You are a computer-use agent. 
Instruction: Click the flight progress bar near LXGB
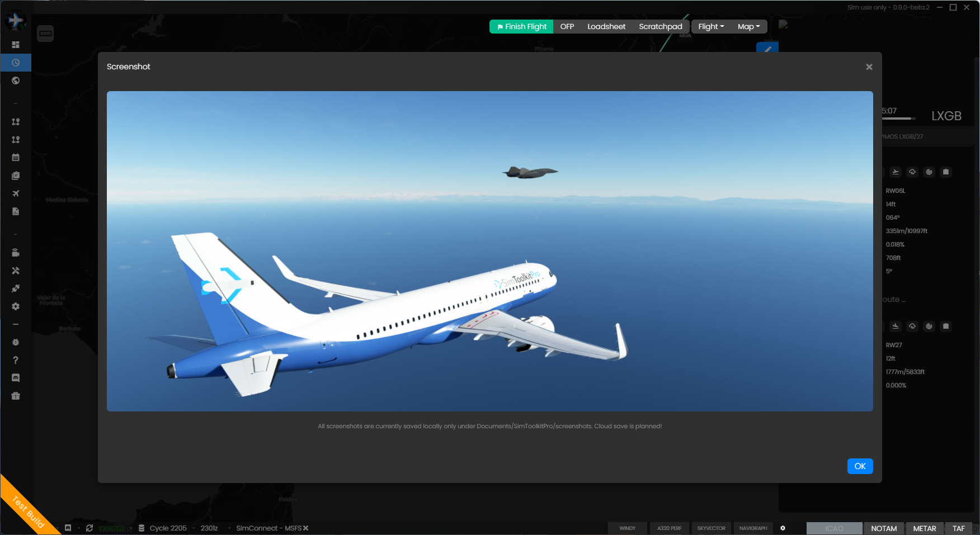pos(899,119)
